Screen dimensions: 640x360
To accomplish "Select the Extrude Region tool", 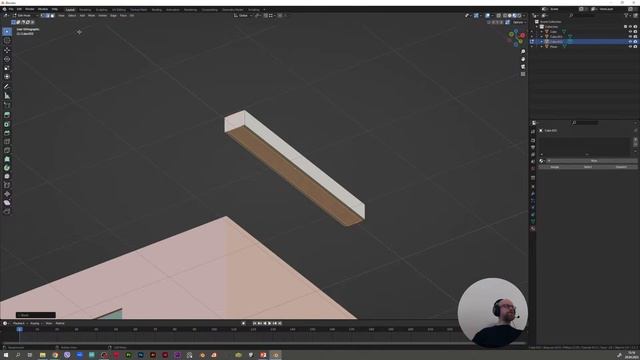I will point(7,115).
